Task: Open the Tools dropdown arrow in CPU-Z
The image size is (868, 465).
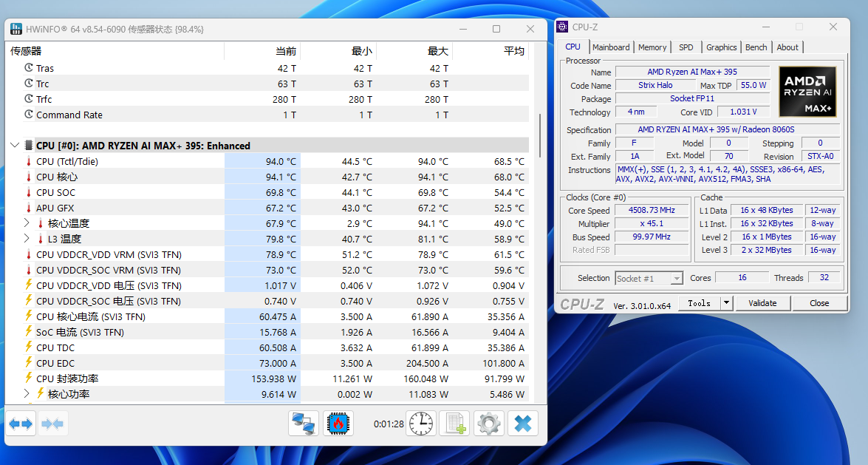Action: (726, 303)
